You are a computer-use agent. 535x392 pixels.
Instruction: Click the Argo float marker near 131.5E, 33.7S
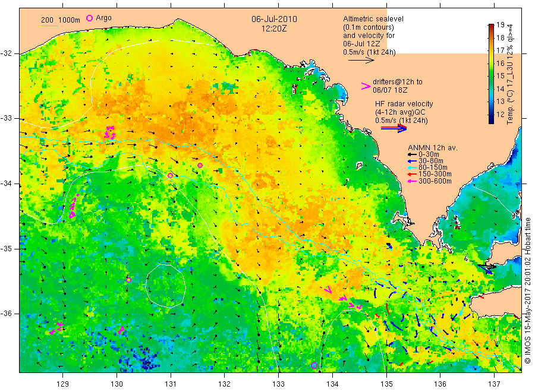tap(200, 165)
